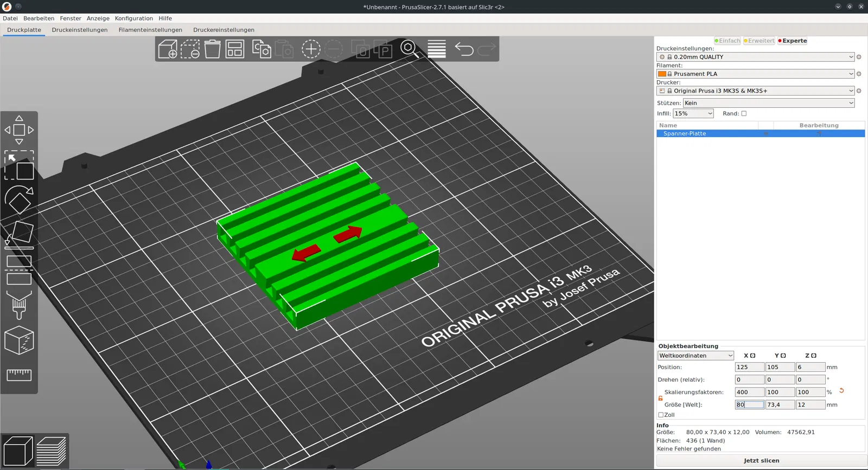Activate the Cut tool in left toolbar
Image resolution: width=868 pixels, height=470 pixels.
click(19, 271)
